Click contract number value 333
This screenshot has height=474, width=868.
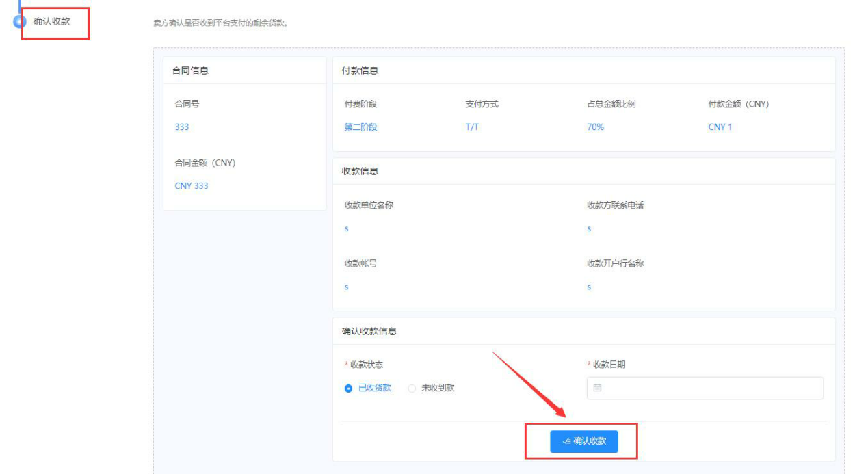[182, 127]
